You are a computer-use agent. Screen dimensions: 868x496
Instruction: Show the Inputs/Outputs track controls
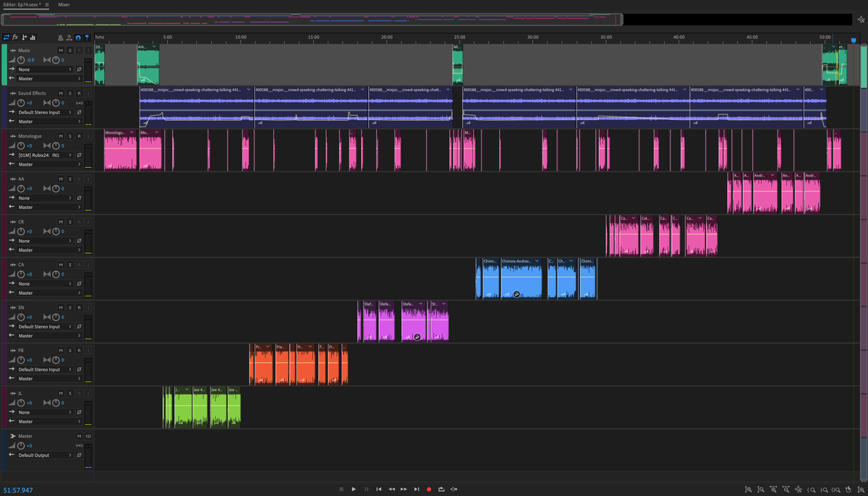point(7,37)
